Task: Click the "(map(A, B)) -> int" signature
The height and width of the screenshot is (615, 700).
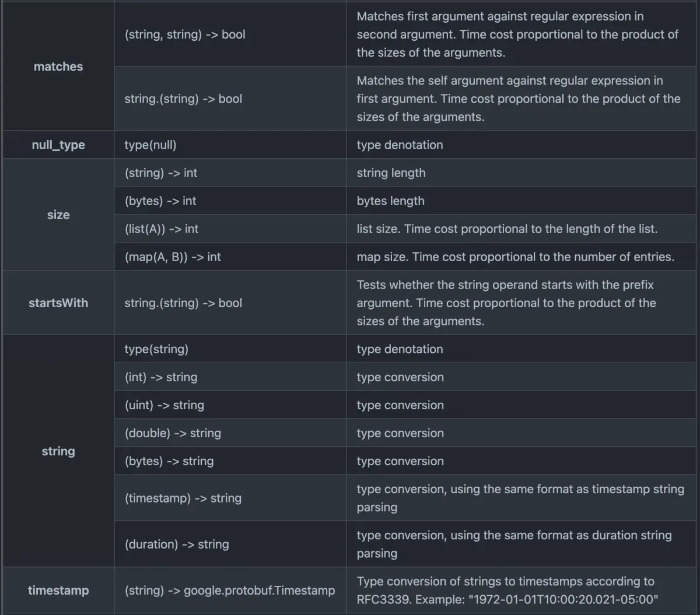Action: (173, 257)
